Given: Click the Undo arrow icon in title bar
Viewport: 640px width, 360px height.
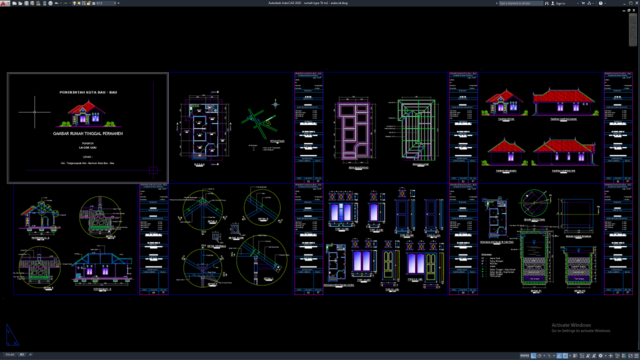Looking at the screenshot, I should (56, 3).
